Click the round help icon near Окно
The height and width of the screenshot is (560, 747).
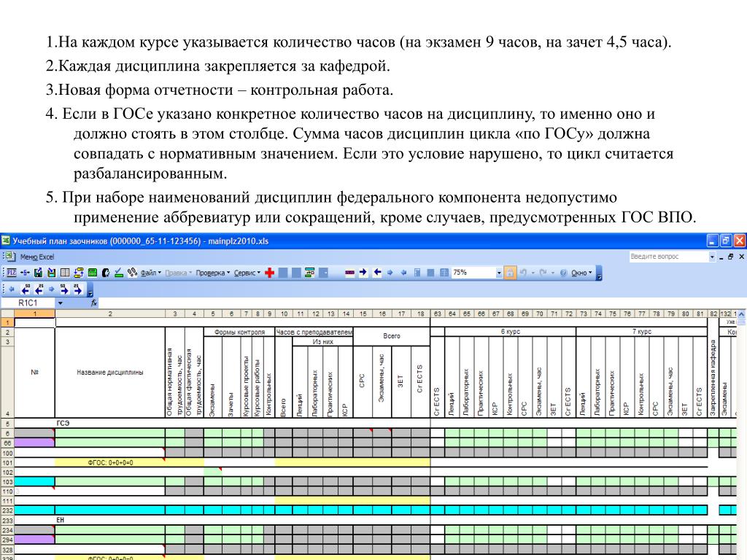pyautogui.click(x=564, y=273)
